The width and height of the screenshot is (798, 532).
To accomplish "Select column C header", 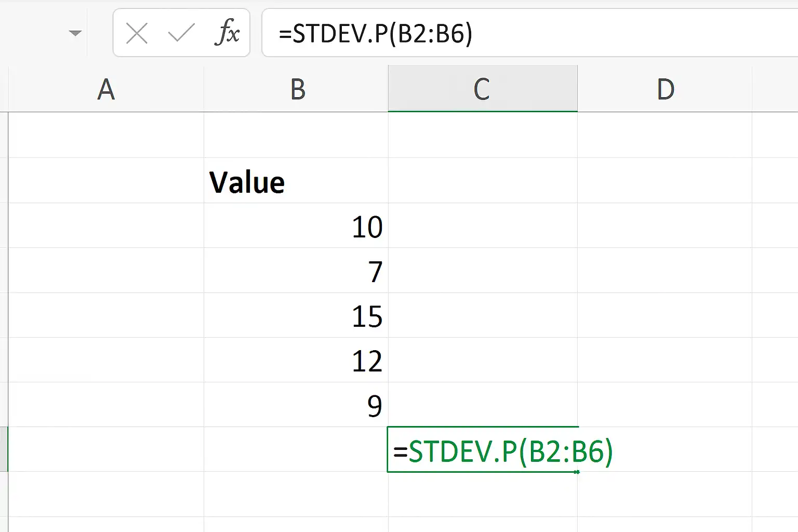I will 483,89.
